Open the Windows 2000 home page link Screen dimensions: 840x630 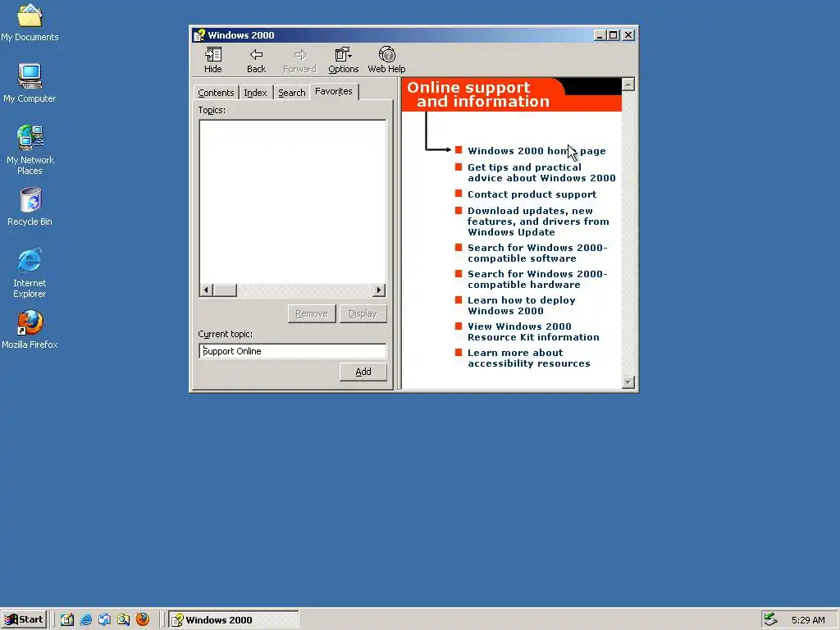pyautogui.click(x=536, y=151)
